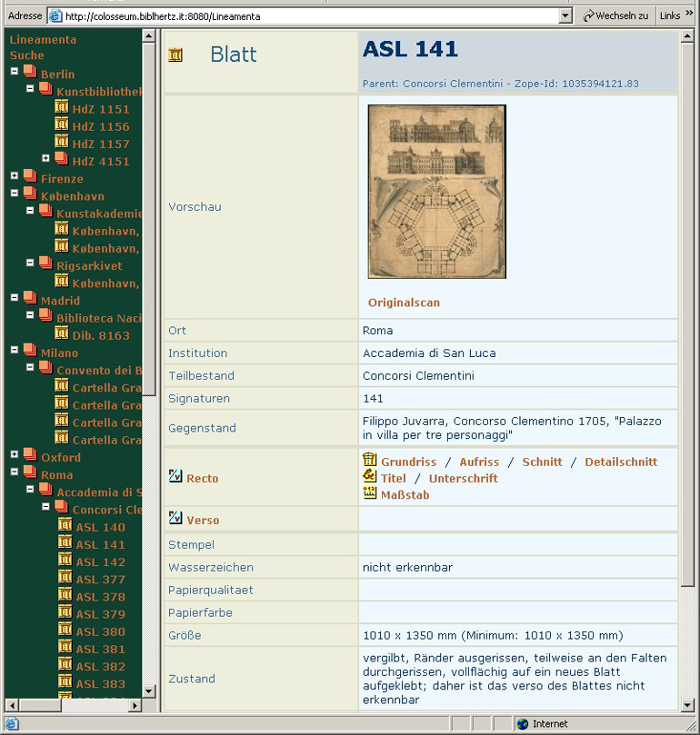Screen dimensions: 700x735
Task: Select ASL 142 in the tree
Action: click(x=100, y=561)
